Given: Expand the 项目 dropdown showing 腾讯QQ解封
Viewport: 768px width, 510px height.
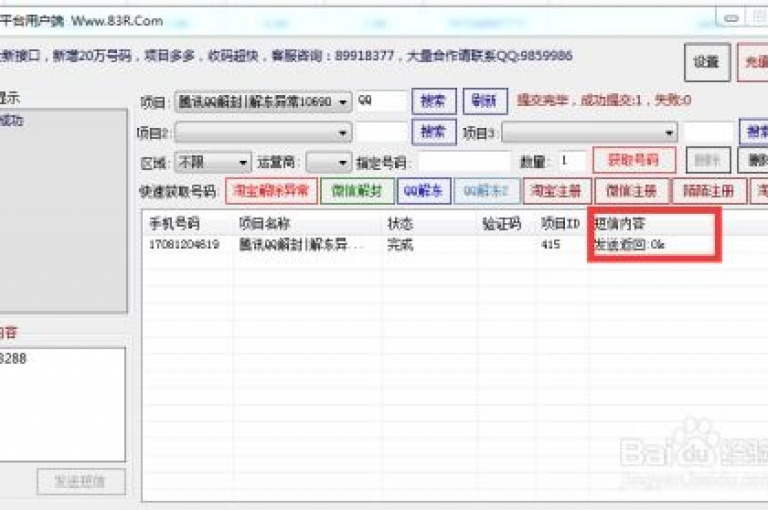Looking at the screenshot, I should pos(263,102).
